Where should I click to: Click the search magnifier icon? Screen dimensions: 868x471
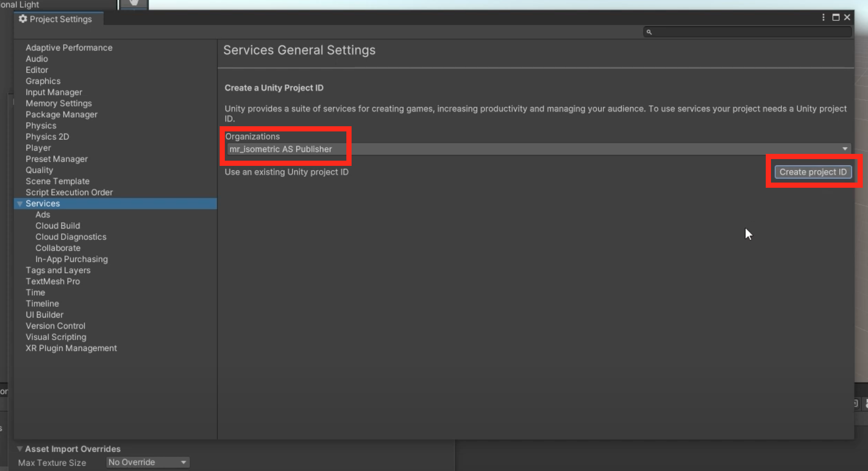(649, 32)
